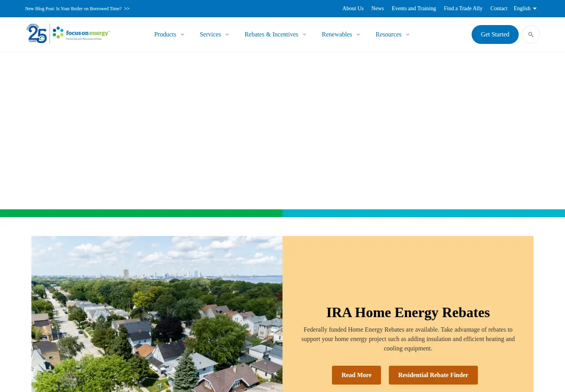This screenshot has height=392, width=565.
Task: Go to the News page
Action: pos(377,8)
